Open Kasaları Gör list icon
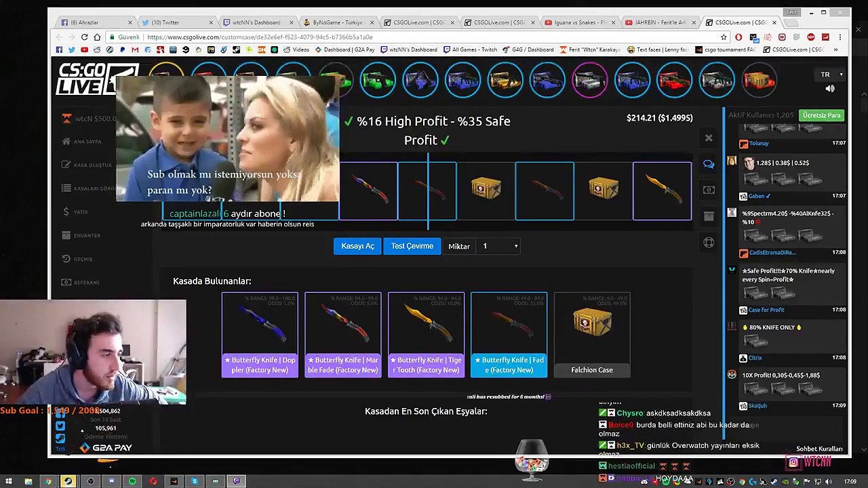Screen dimensions: 868x488 point(66,188)
